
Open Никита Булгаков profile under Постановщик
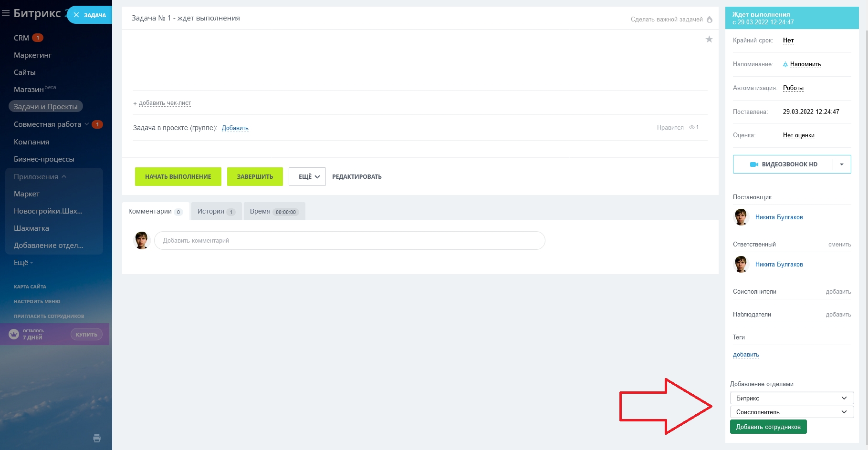[779, 217]
